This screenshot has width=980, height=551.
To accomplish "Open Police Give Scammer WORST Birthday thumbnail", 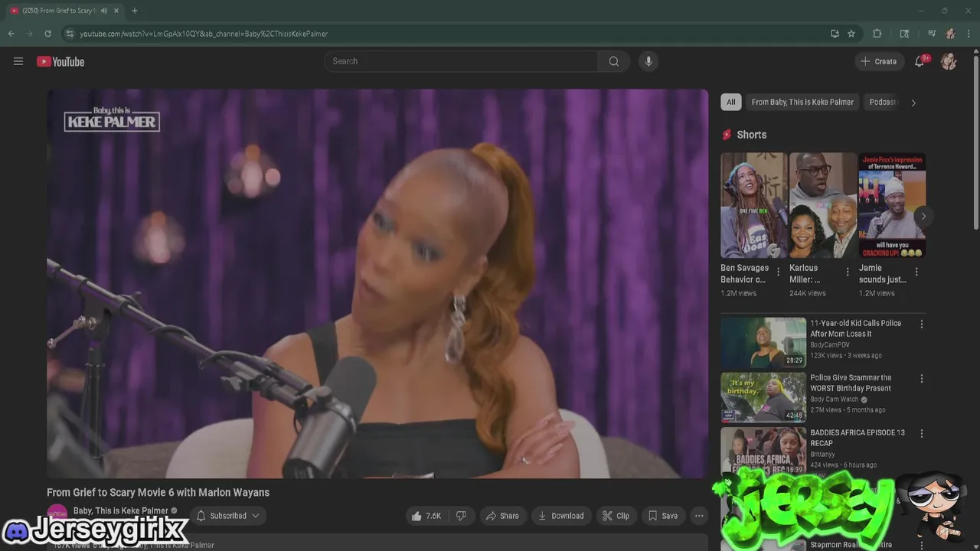I will click(763, 397).
